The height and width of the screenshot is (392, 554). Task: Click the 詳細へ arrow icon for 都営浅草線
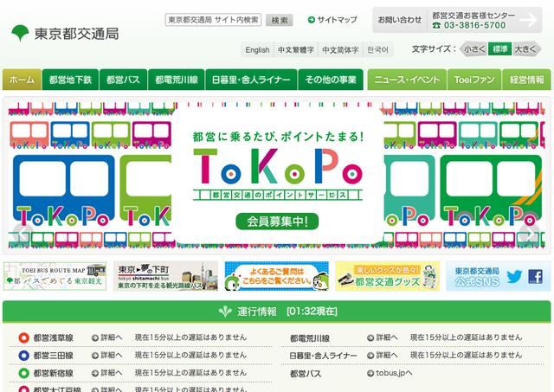[x=94, y=338]
